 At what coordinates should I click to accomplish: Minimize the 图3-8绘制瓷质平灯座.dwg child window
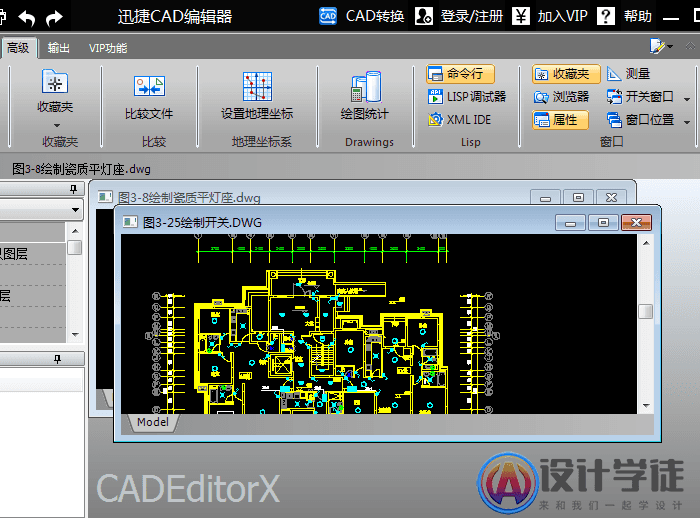point(545,198)
